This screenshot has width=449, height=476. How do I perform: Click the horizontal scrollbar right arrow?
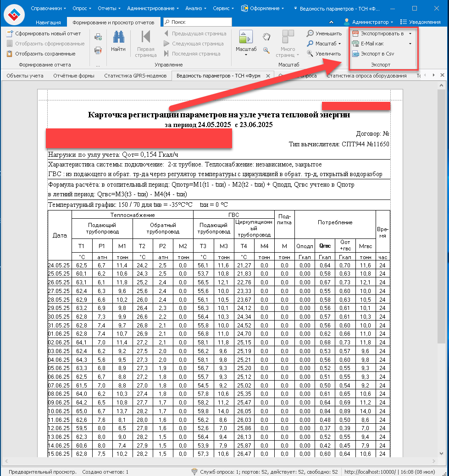pos(433,461)
